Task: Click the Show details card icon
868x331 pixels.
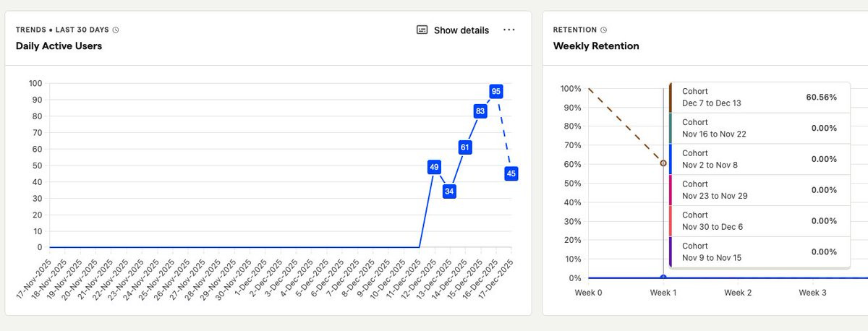Action: click(x=422, y=30)
